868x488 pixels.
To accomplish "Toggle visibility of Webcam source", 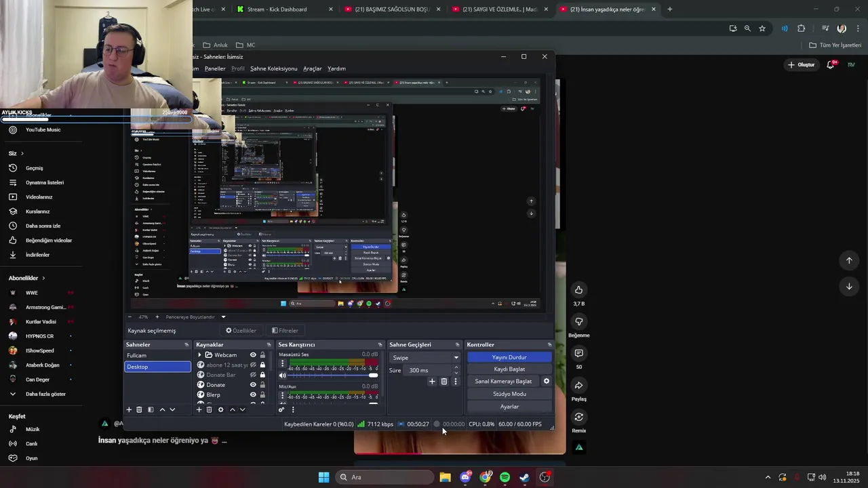I will (x=253, y=355).
